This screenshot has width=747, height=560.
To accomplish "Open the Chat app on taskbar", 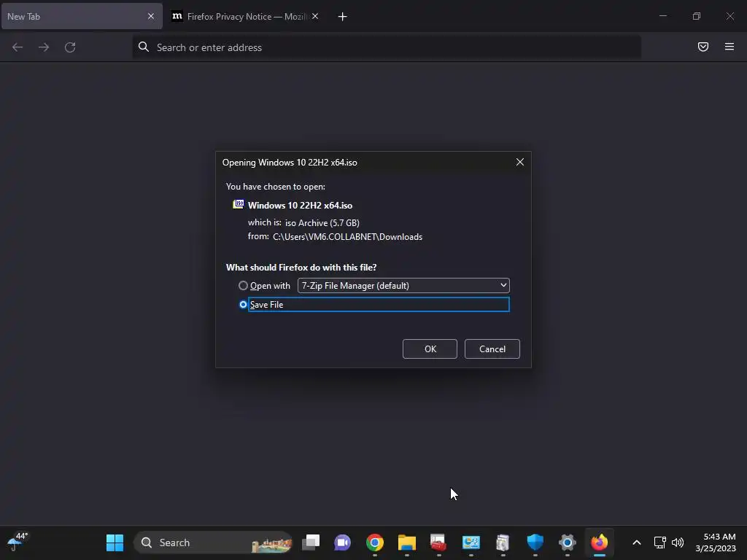I will pos(343,542).
